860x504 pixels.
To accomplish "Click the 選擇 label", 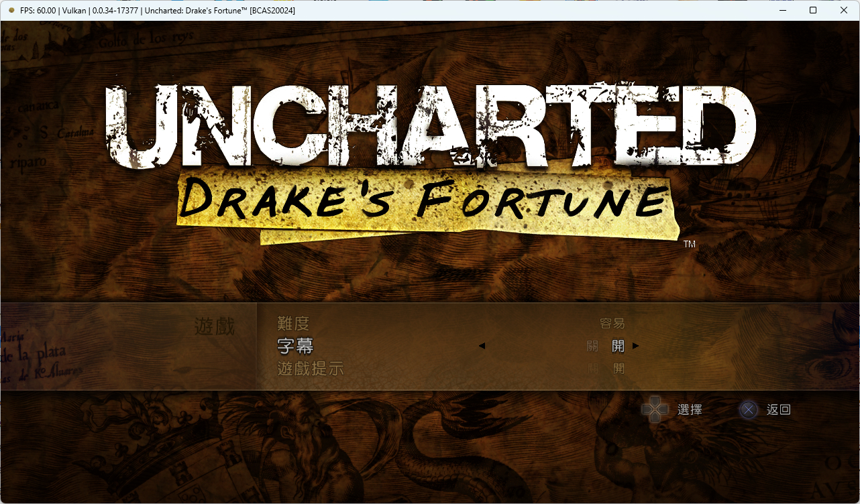I will point(690,409).
